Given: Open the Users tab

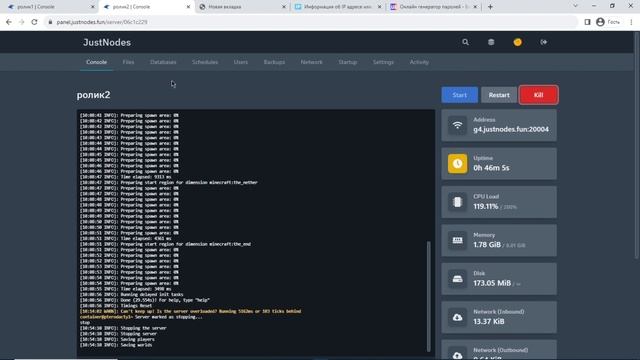Looking at the screenshot, I should coord(241,62).
